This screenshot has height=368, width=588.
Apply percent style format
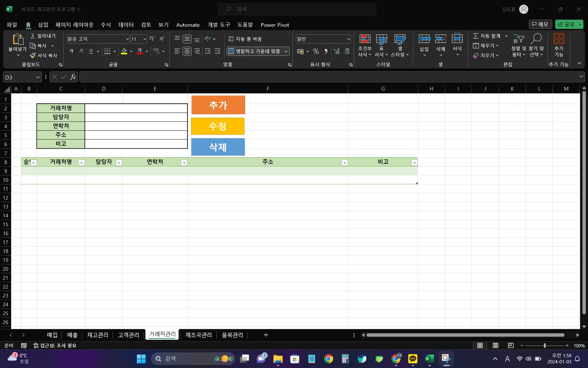click(316, 51)
